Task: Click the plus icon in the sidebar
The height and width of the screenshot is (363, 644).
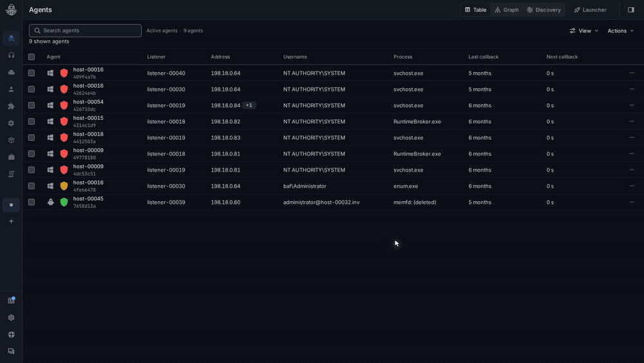Action: pos(11,221)
